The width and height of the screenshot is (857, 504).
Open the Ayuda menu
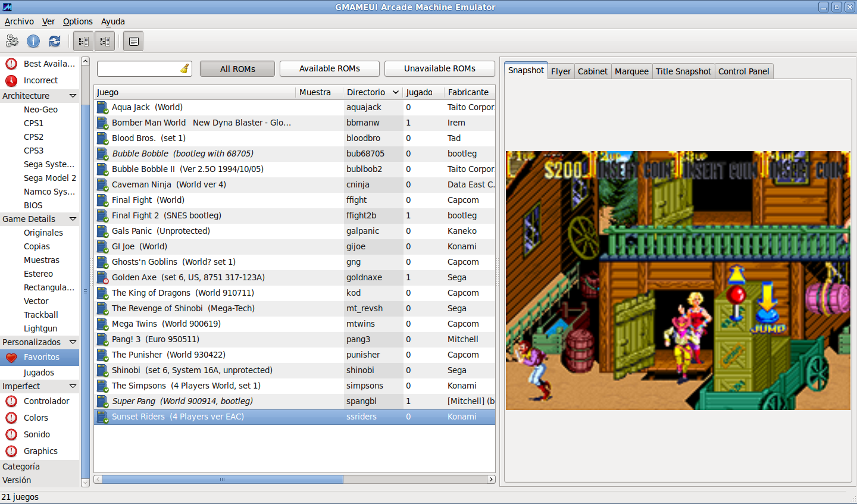click(113, 21)
